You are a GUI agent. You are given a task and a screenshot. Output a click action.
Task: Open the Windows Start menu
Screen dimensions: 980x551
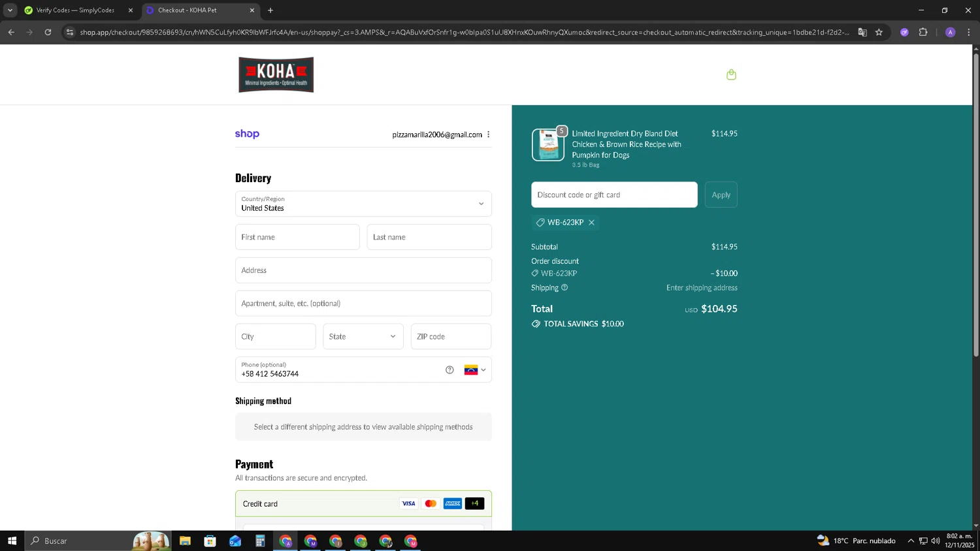pos(12,541)
